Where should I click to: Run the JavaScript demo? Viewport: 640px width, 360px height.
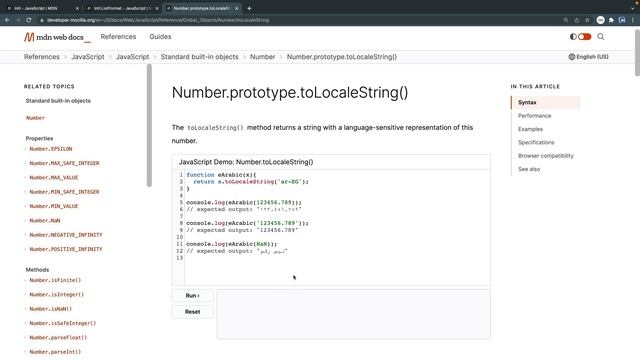[x=193, y=296]
